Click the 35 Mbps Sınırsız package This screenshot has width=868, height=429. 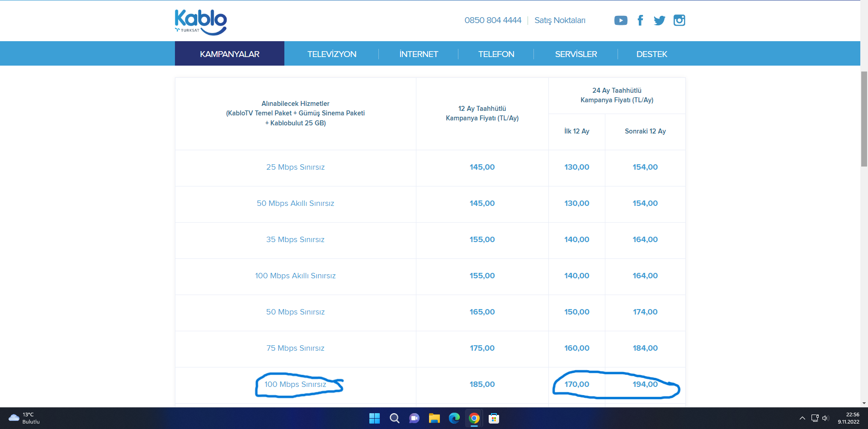point(295,239)
